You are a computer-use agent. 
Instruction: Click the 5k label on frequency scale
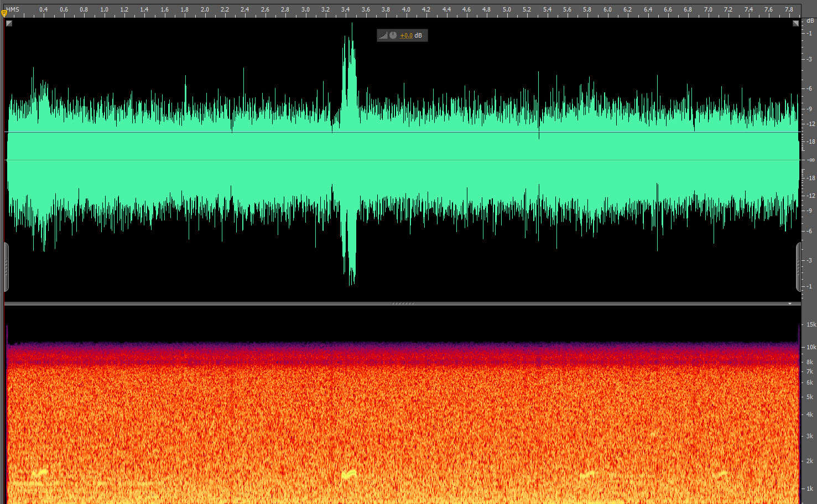click(x=810, y=397)
